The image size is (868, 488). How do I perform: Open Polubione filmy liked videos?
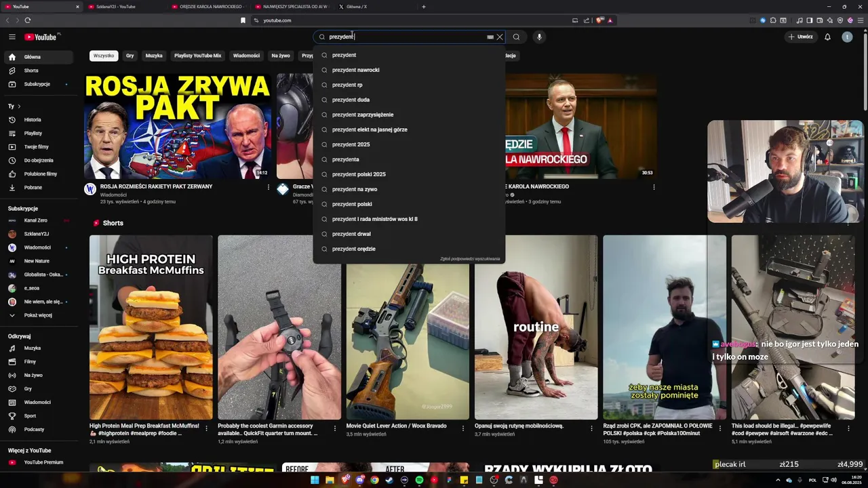pos(38,174)
